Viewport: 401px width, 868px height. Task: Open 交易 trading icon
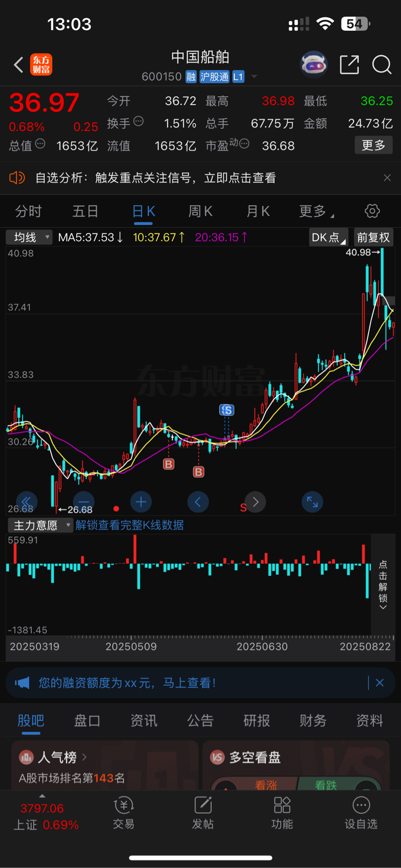124,814
